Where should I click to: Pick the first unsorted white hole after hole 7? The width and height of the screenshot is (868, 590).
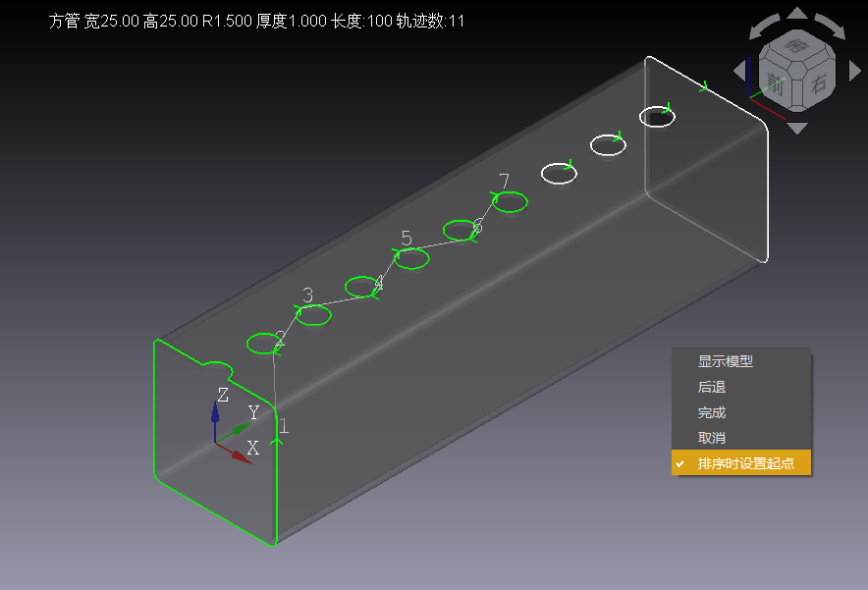[x=559, y=174]
